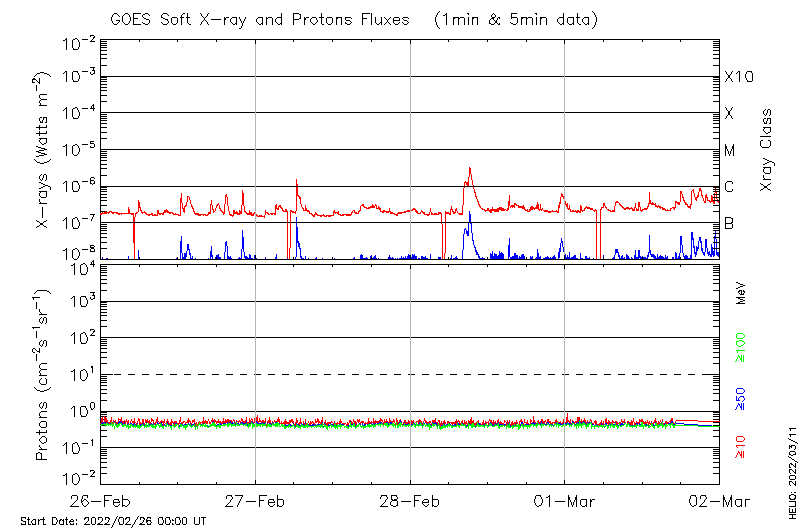Image resolution: width=800 pixels, height=530 pixels.
Task: Select the 27-Feb date tick label
Action: point(255,500)
